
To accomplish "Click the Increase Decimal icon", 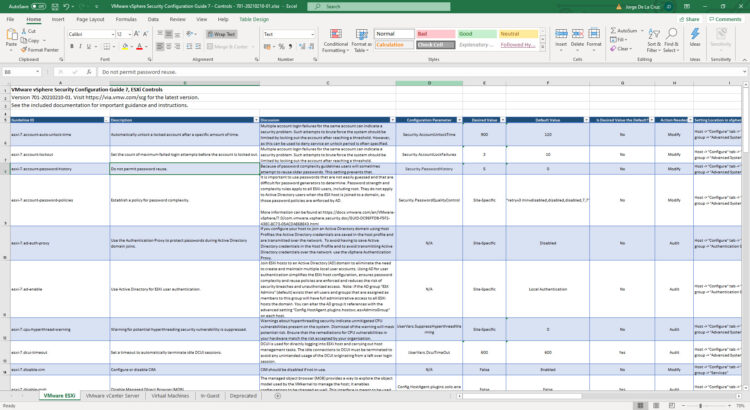I will [302, 46].
